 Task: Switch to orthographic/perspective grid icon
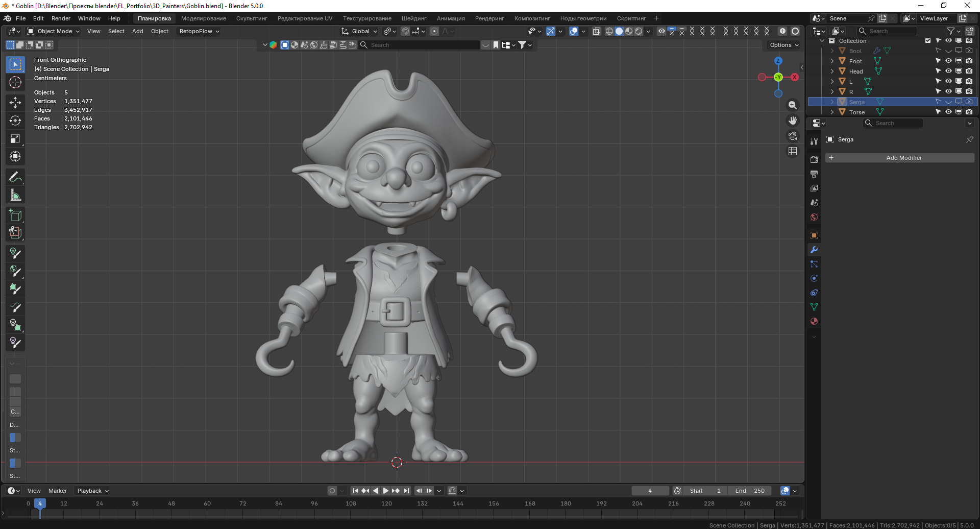792,151
